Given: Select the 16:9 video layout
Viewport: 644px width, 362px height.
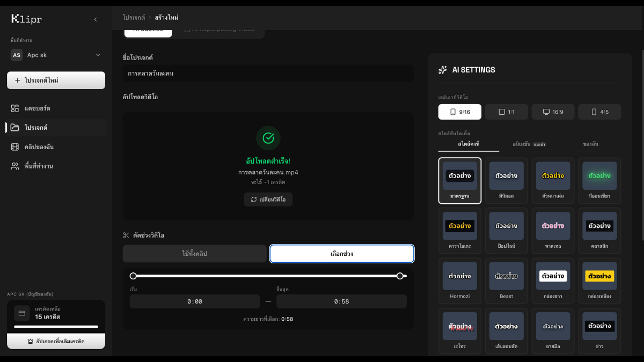Looking at the screenshot, I should pos(553,112).
